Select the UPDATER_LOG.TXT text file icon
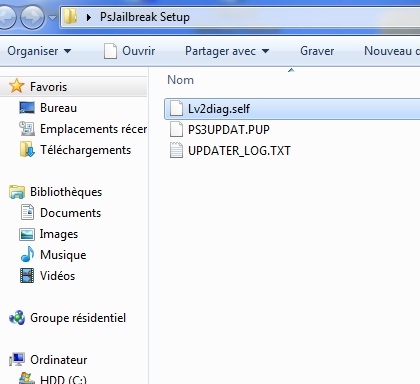The width and height of the screenshot is (420, 384). (176, 150)
